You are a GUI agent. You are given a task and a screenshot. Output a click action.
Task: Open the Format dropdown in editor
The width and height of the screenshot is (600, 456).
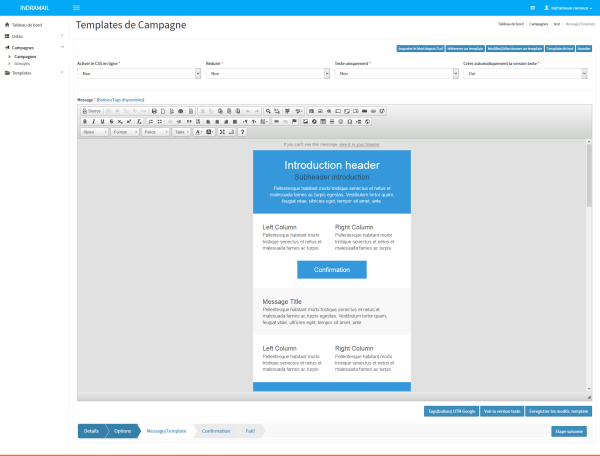pos(123,132)
